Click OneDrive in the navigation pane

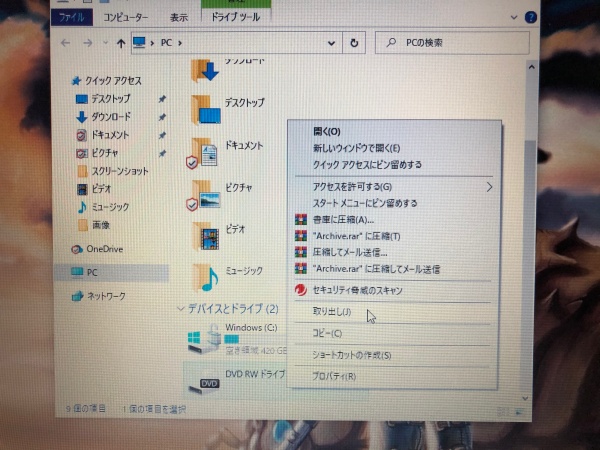(x=103, y=248)
